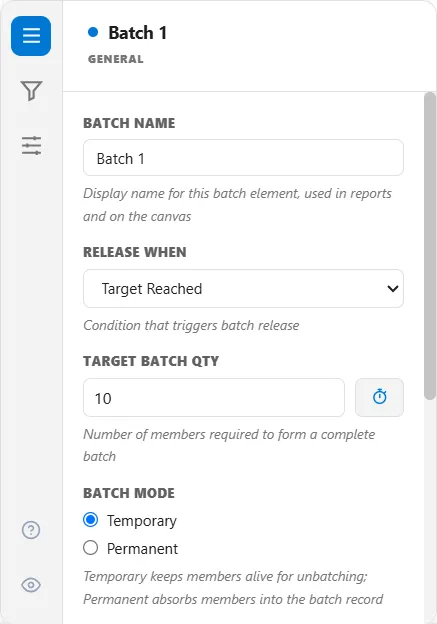The width and height of the screenshot is (437, 624).
Task: Click the GENERAL section label
Action: click(115, 59)
